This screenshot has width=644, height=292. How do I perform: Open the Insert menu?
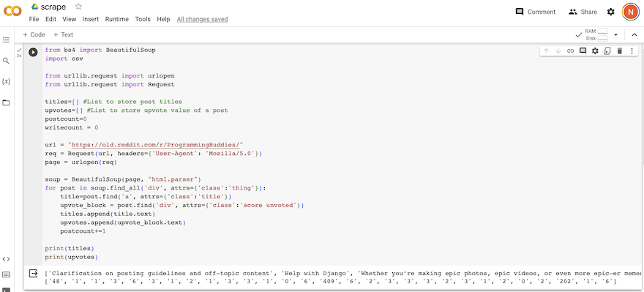click(90, 19)
